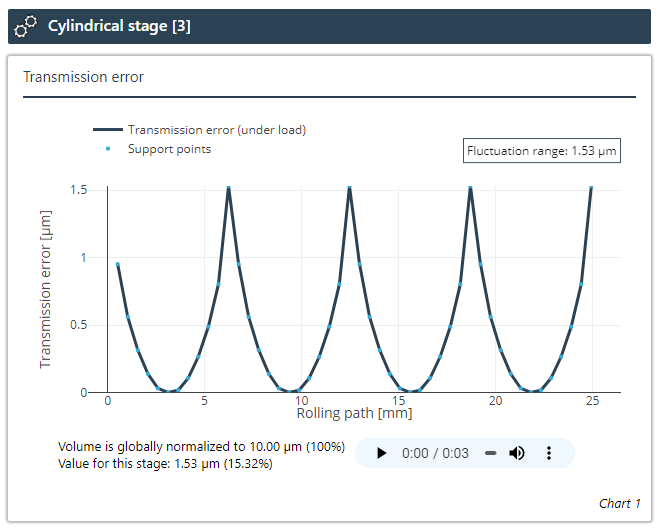The height and width of the screenshot is (530, 661).
Task: Click the rightmost peak support point at 25 mm
Action: coord(591,187)
